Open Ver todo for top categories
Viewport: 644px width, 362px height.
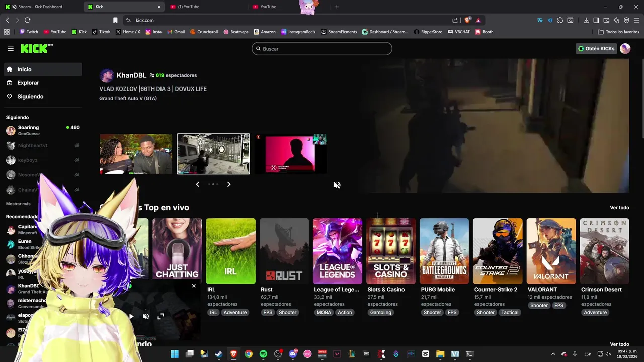(619, 208)
